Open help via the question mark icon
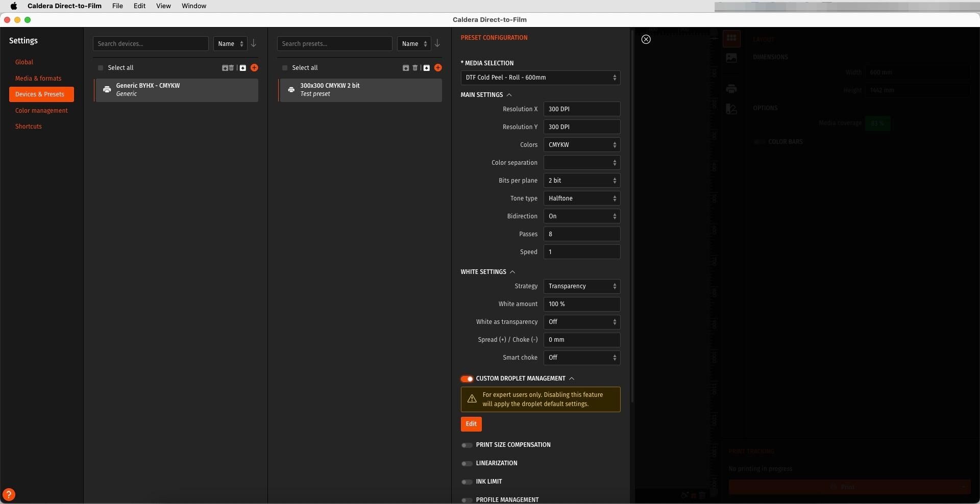The width and height of the screenshot is (980, 504). (9, 495)
